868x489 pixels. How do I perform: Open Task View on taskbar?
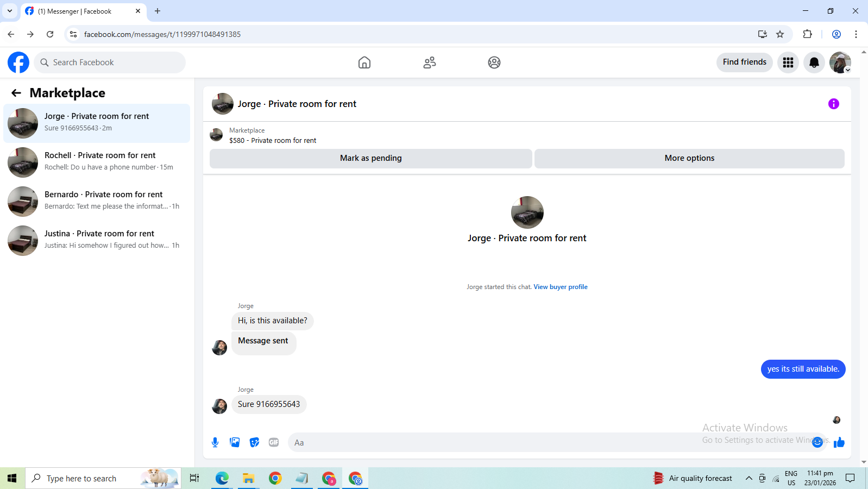point(194,478)
